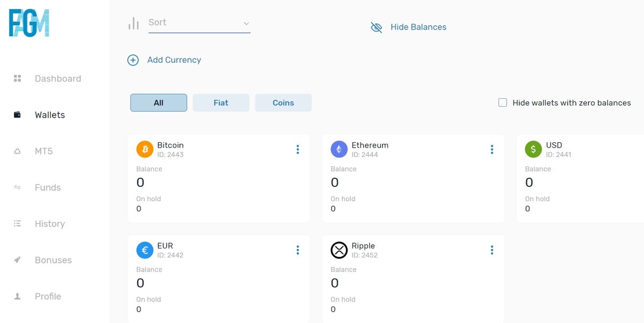Click the EUR On hold label
644x323 pixels.
click(x=149, y=300)
